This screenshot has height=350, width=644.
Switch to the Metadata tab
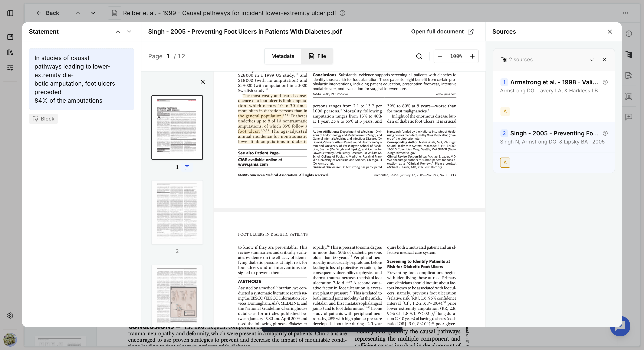click(283, 56)
